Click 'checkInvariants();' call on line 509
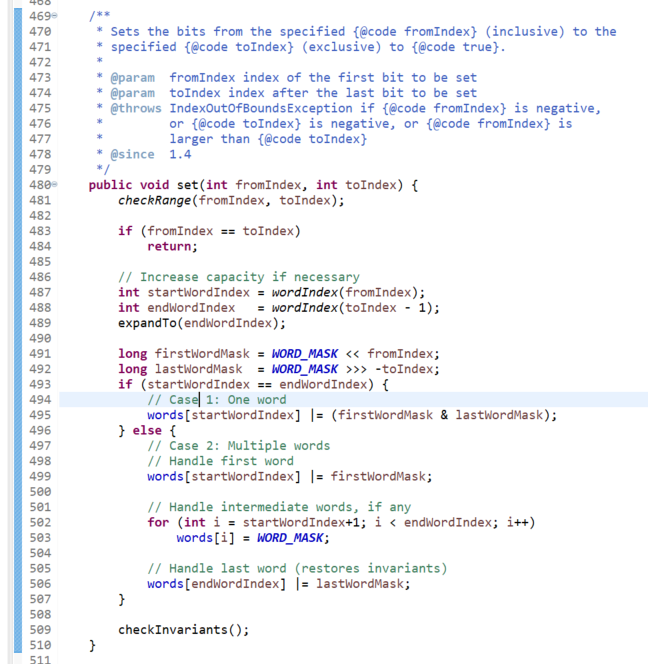 point(183,630)
